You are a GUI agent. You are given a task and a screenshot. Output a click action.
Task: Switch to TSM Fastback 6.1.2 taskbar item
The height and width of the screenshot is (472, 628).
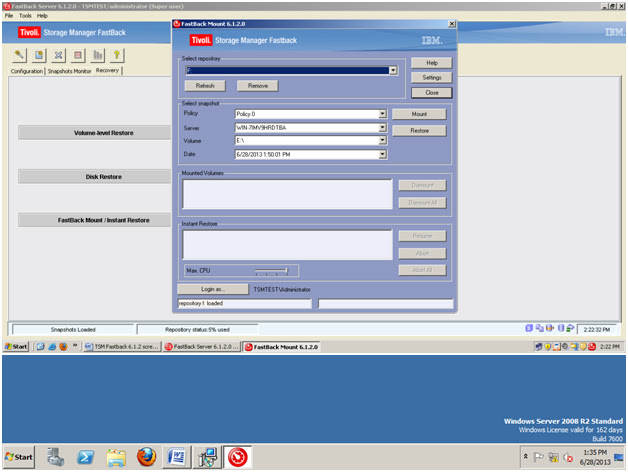pos(122,347)
